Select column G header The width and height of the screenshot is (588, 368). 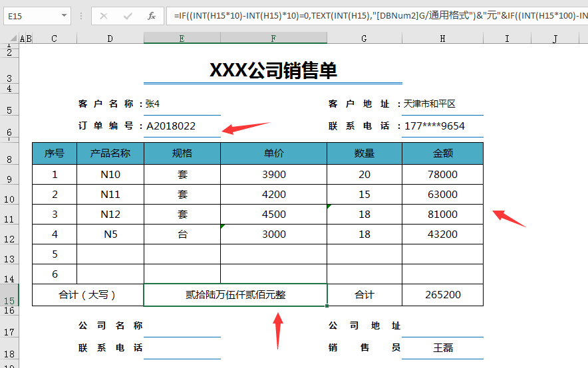tap(364, 39)
